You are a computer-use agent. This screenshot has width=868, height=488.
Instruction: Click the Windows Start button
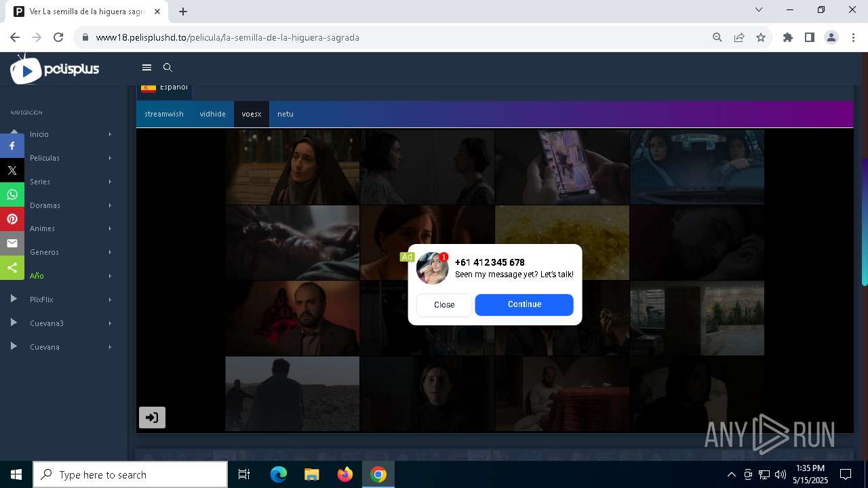(16, 474)
